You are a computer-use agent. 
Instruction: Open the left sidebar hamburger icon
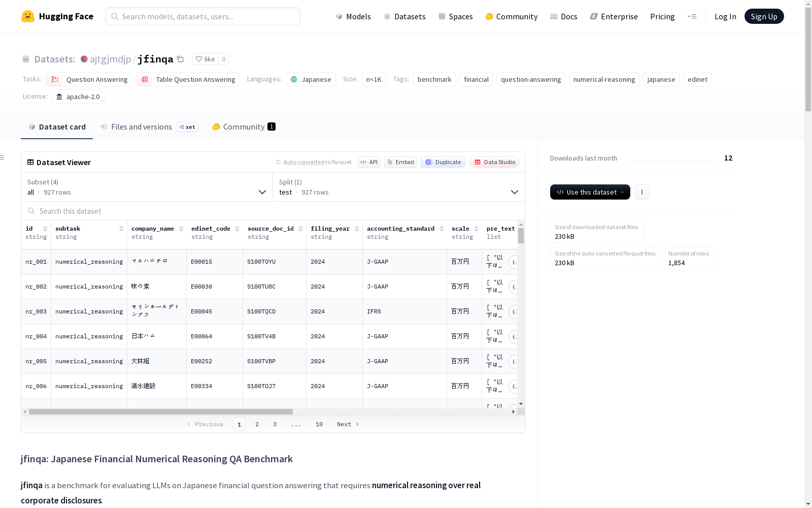click(2, 157)
